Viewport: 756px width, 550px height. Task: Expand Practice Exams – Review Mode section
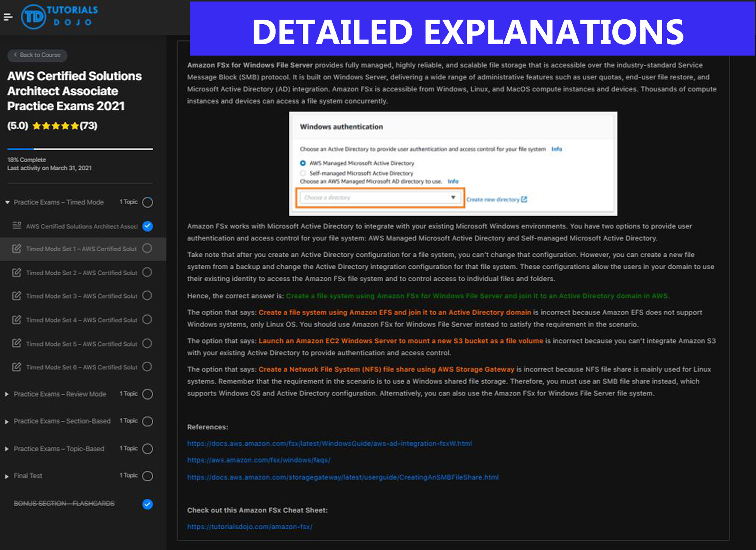[7, 394]
